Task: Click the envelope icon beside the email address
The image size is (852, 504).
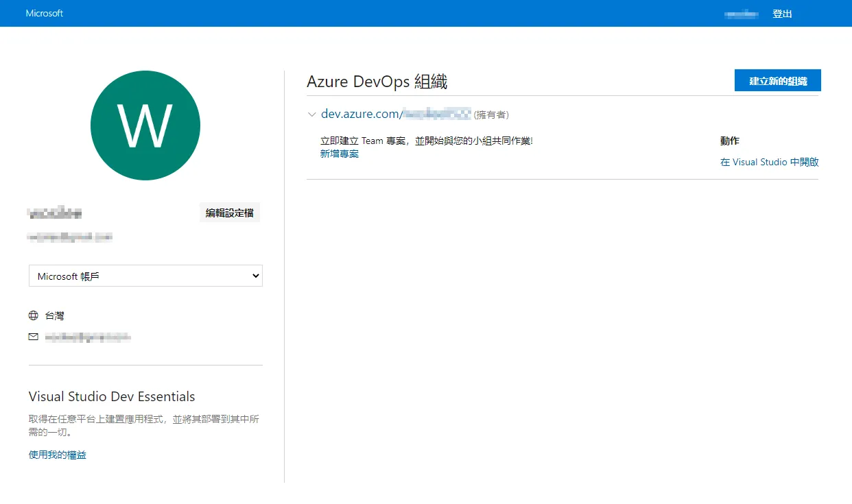Action: (33, 337)
